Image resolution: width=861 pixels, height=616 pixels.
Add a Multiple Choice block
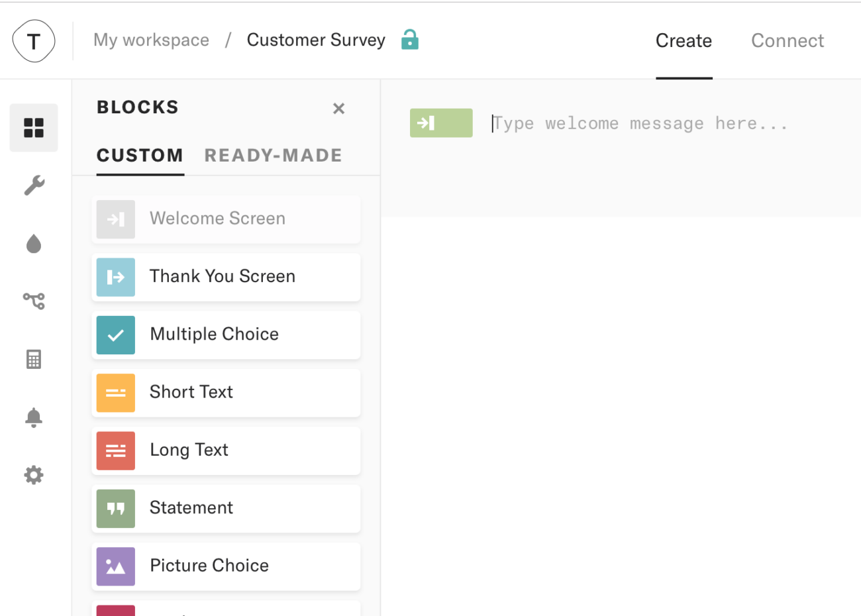point(226,335)
